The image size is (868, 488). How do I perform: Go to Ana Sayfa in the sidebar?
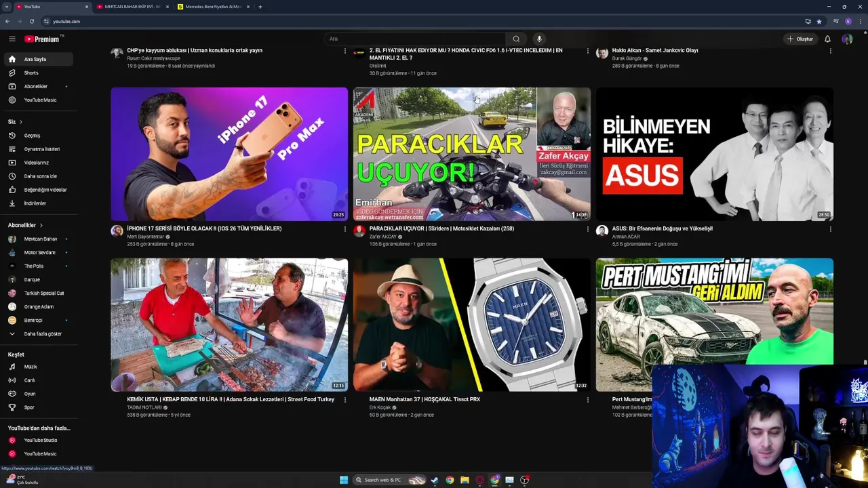coord(39,59)
